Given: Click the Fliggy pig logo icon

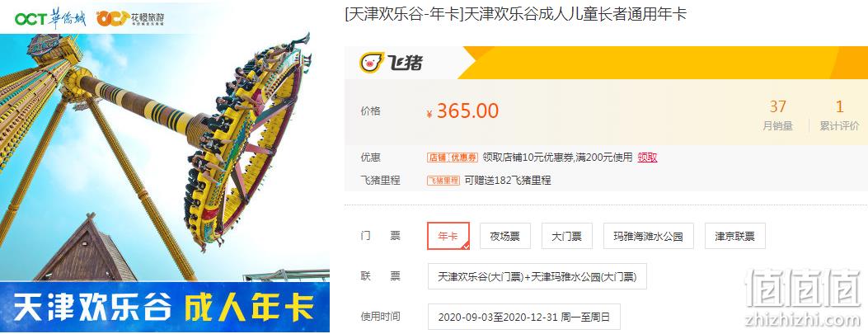Looking at the screenshot, I should pyautogui.click(x=371, y=63).
